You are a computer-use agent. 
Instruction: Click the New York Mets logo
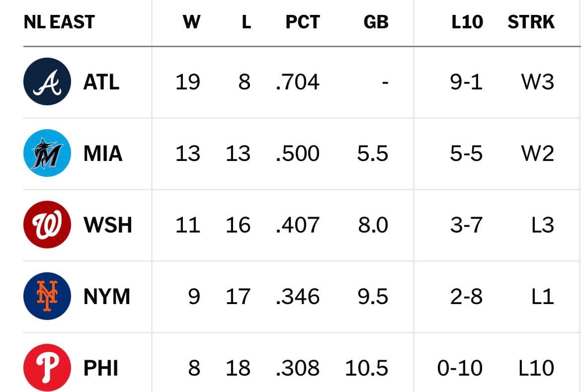tap(47, 296)
